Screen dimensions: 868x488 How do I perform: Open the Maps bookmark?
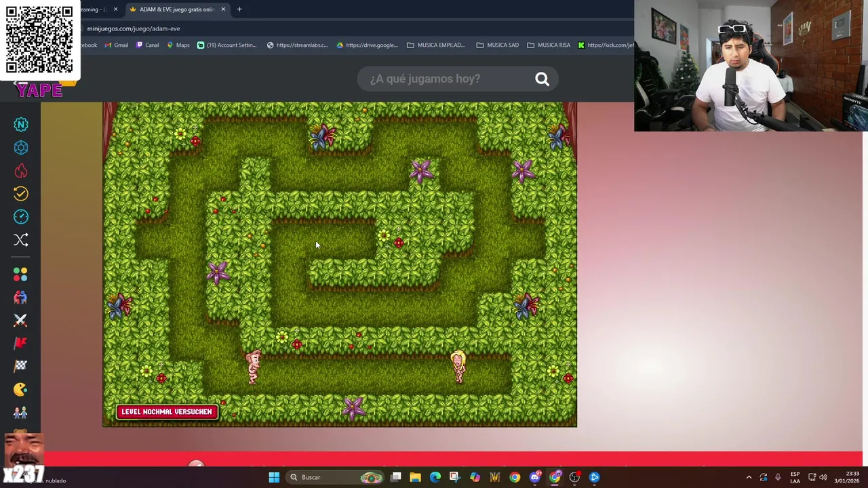[x=178, y=45]
